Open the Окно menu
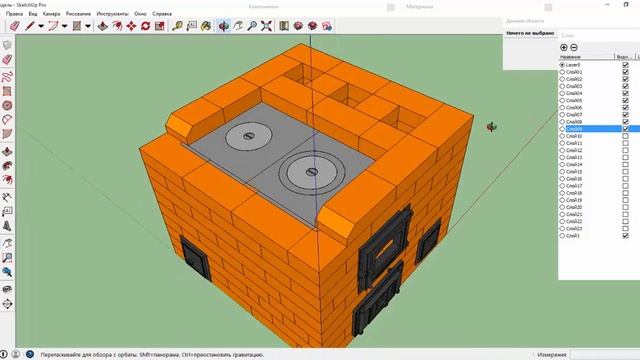 pos(140,14)
